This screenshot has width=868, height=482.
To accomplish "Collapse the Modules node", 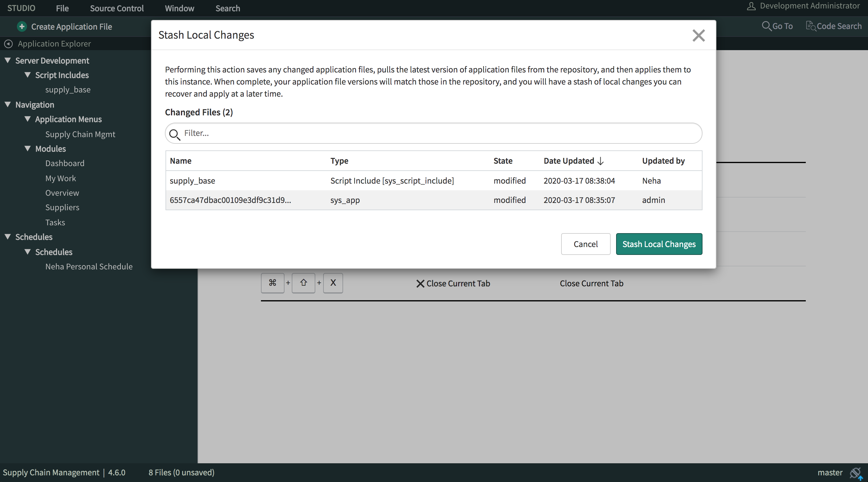I will tap(27, 149).
